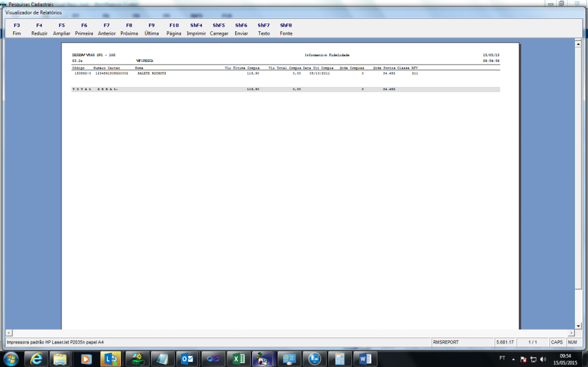Screen dimensions: 588x367
Task: Open the Action Center flag icon in tray
Action: click(523, 360)
